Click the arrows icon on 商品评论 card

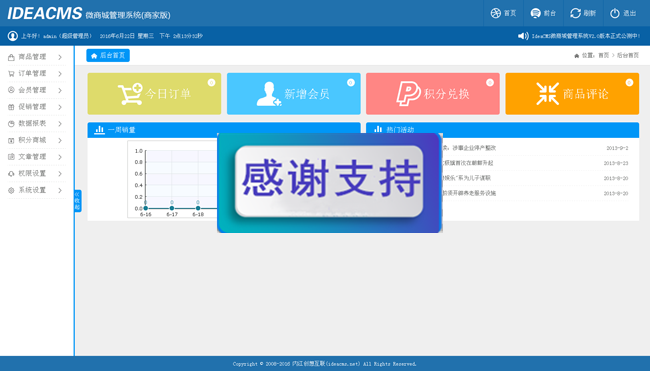pos(547,94)
